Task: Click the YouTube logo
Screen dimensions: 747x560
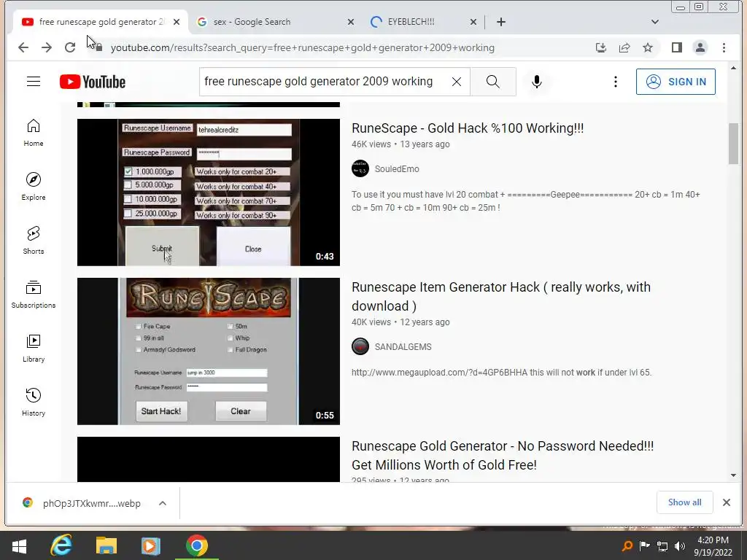Action: (x=93, y=82)
